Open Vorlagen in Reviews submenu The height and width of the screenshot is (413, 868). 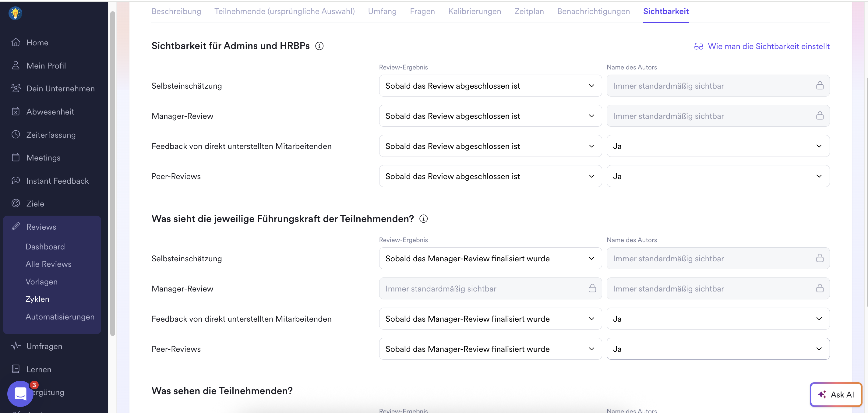tap(41, 282)
